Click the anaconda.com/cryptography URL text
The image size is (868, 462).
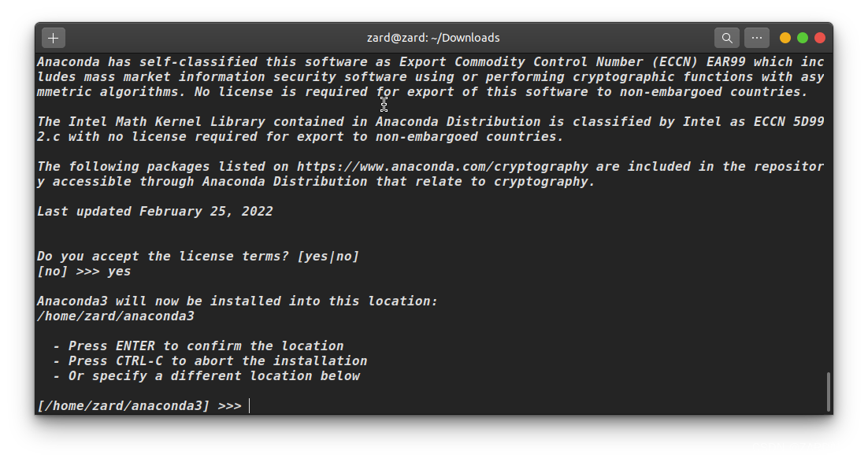[442, 167]
